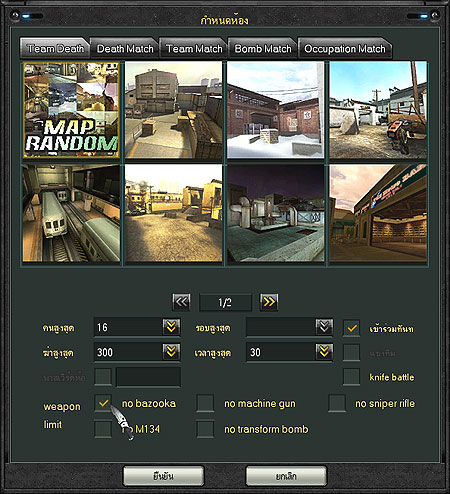Click the ยกเลิก cancel button

coord(286,476)
